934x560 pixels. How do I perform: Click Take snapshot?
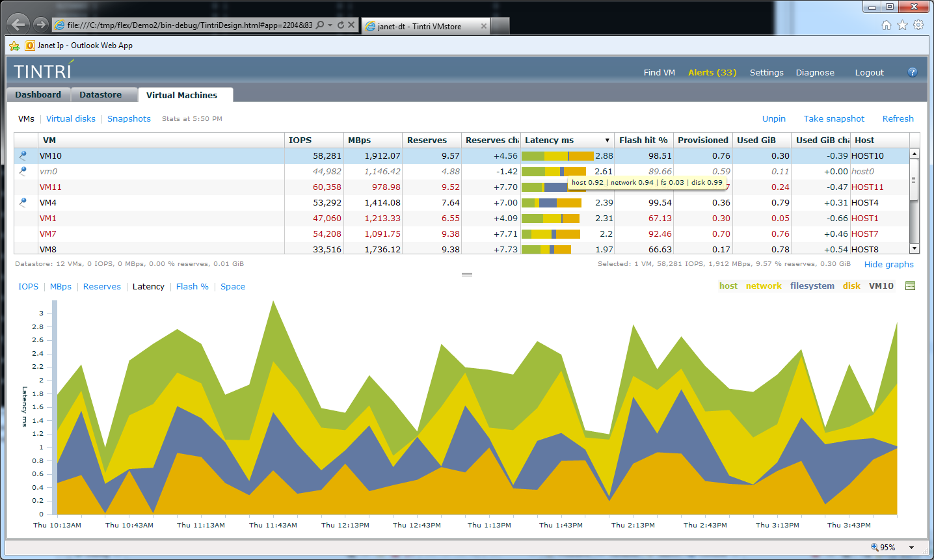(x=834, y=118)
